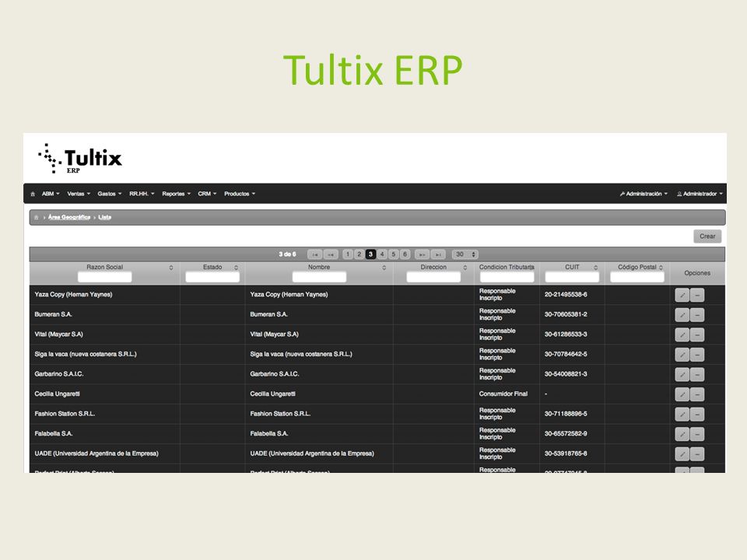Select the CUIT value 30-54008821-3
This screenshot has width=747, height=560.
coord(566,374)
